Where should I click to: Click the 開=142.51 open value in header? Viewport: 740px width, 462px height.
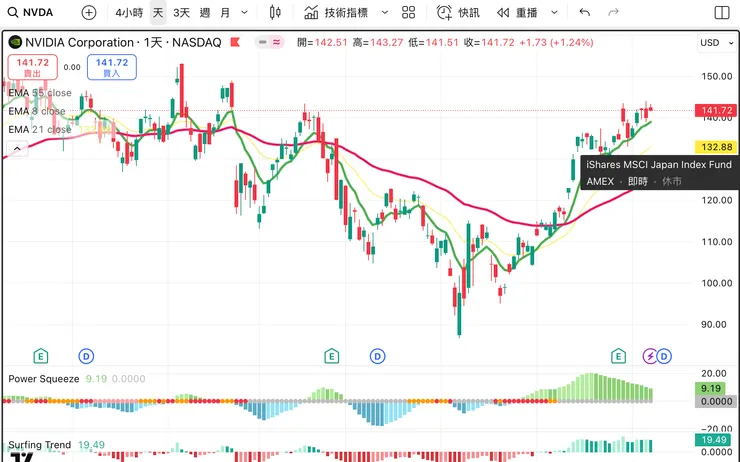point(322,42)
